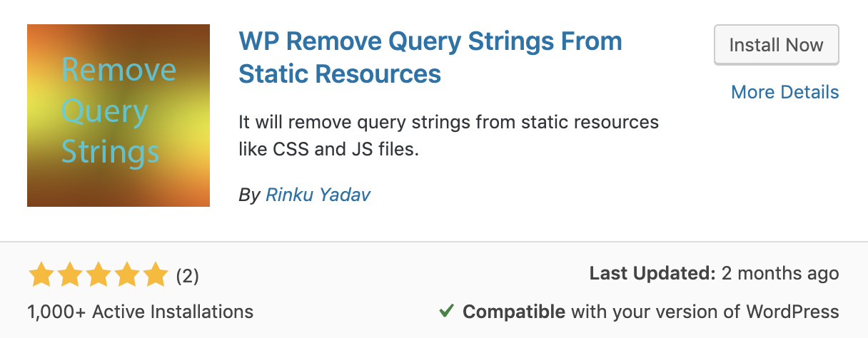
Task: Click the Remove Query Strings plugin thumbnail
Action: pos(118,116)
